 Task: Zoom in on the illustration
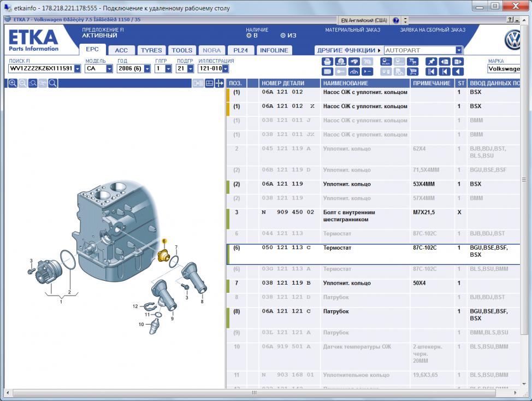point(13,83)
